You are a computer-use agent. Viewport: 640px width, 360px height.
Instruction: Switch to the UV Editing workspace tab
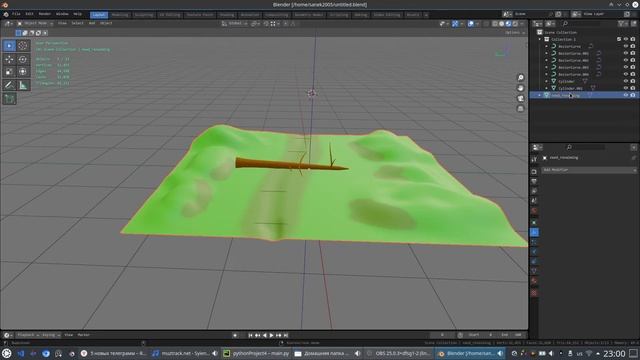(x=170, y=15)
